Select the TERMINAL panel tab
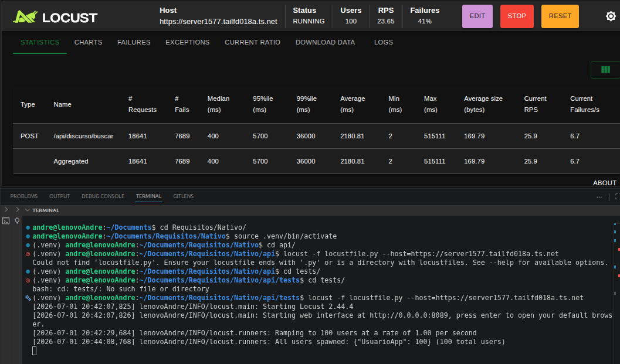The width and height of the screenshot is (620, 364). point(148,196)
